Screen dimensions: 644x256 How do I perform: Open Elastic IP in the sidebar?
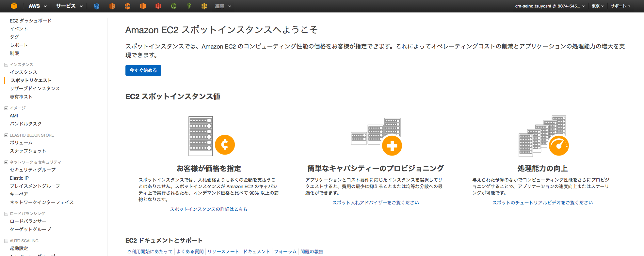pos(19,178)
